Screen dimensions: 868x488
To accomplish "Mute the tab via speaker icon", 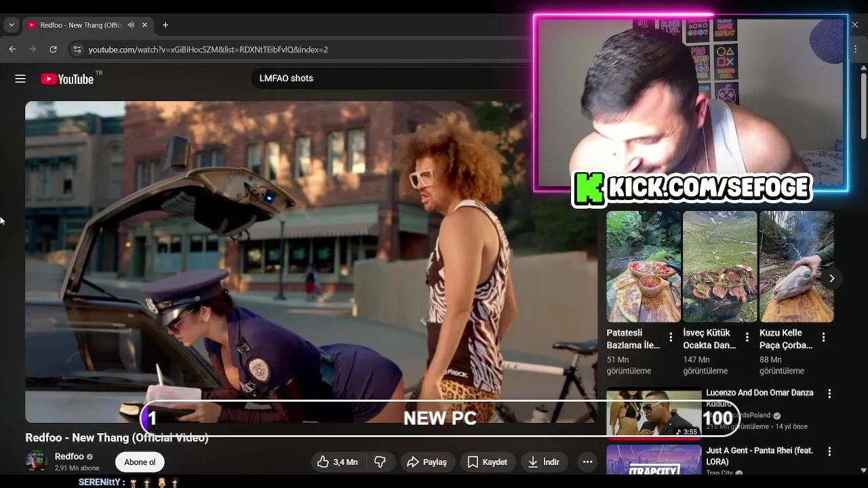I will (131, 25).
